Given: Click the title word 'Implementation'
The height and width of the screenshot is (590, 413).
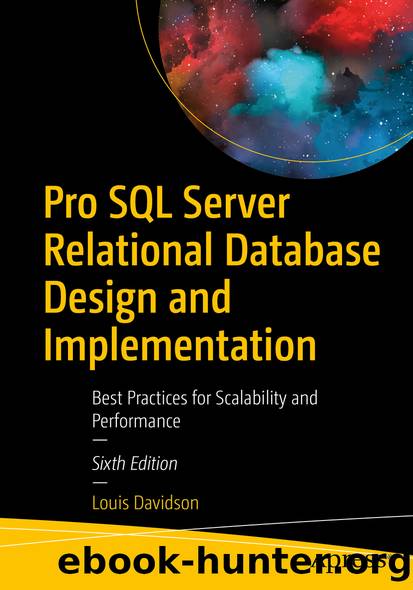Looking at the screenshot, I should pyautogui.click(x=180, y=347).
